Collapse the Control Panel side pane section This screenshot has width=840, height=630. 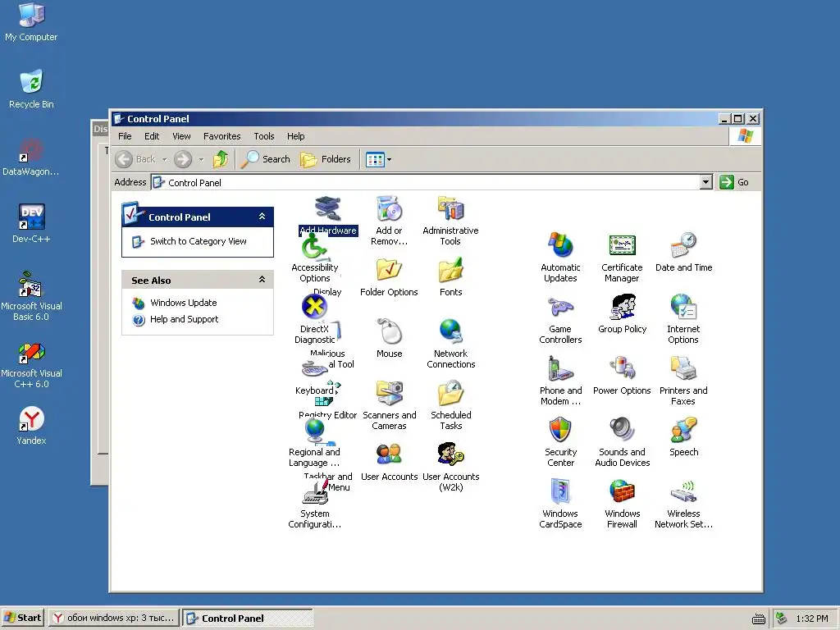[x=262, y=217]
